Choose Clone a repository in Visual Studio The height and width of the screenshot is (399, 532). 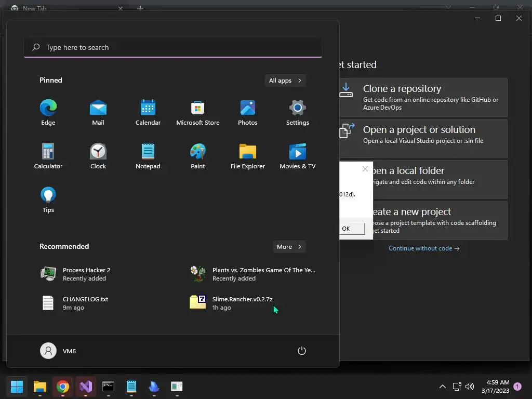click(x=423, y=97)
